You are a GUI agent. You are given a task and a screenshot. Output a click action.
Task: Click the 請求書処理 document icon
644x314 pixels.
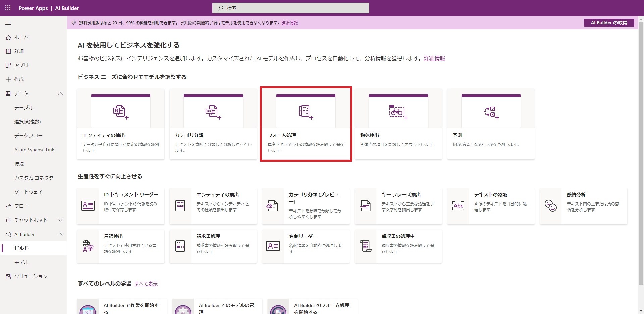point(180,246)
